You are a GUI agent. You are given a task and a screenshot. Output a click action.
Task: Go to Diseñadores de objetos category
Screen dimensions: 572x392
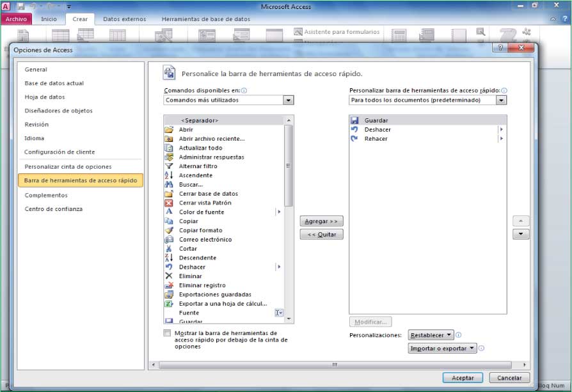click(x=58, y=111)
